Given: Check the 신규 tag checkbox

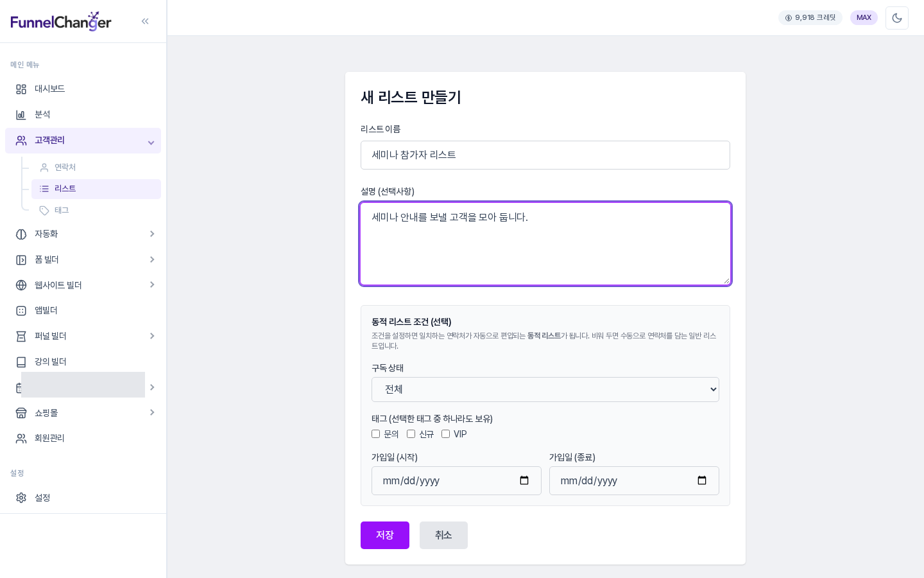Looking at the screenshot, I should click(x=411, y=434).
